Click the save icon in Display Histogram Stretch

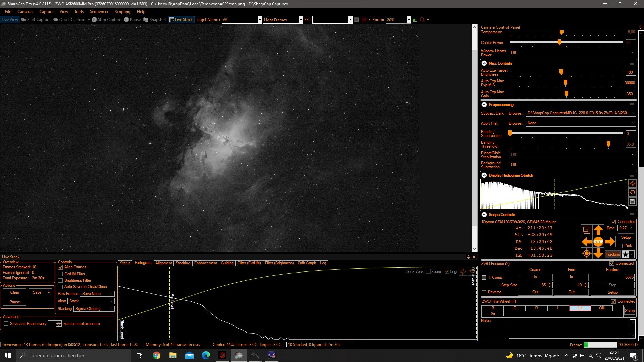632,201
